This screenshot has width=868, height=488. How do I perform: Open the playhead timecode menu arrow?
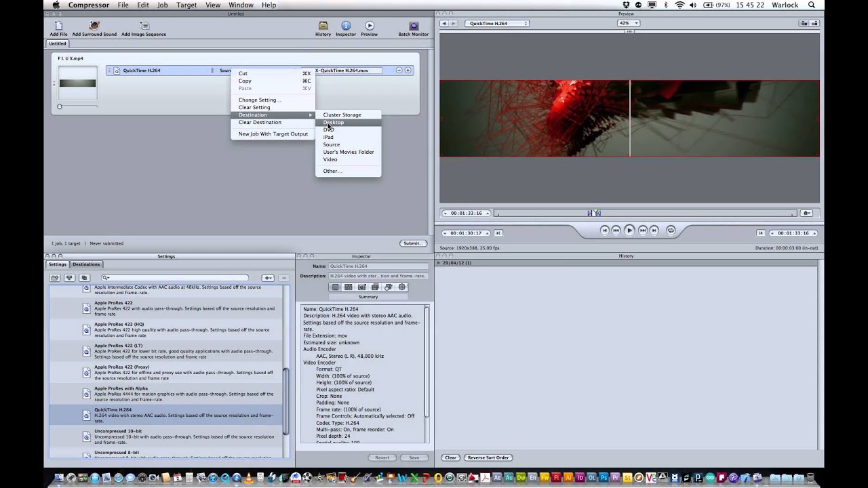446,213
